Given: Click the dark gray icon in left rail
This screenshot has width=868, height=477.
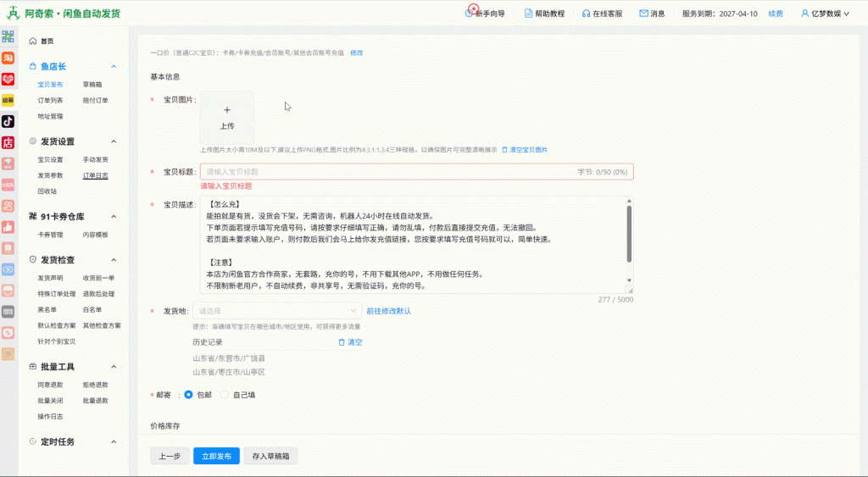Looking at the screenshot, I should [x=8, y=312].
